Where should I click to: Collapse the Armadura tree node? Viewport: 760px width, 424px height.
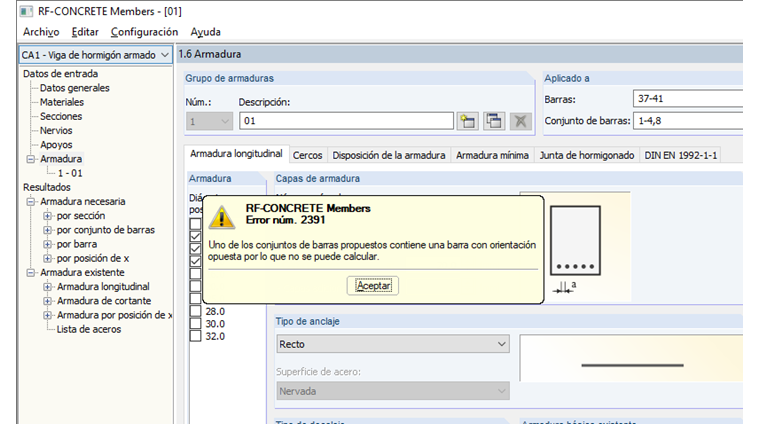point(31,159)
